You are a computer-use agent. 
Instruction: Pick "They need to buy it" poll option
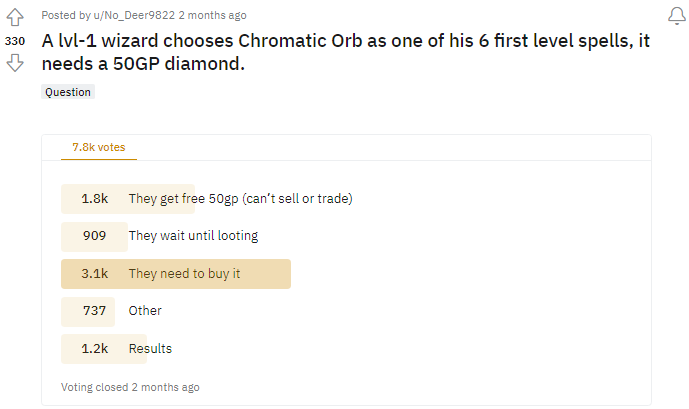[184, 274]
